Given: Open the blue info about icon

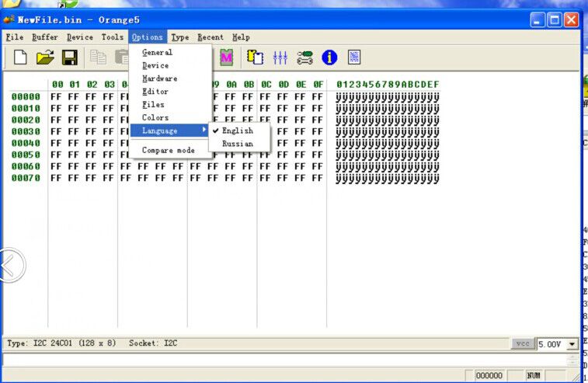Looking at the screenshot, I should click(x=329, y=57).
